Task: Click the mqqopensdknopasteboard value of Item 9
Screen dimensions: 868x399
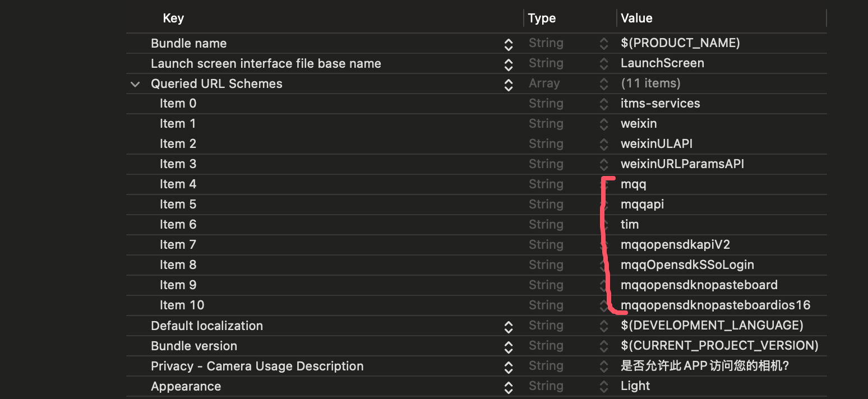Action: point(699,285)
